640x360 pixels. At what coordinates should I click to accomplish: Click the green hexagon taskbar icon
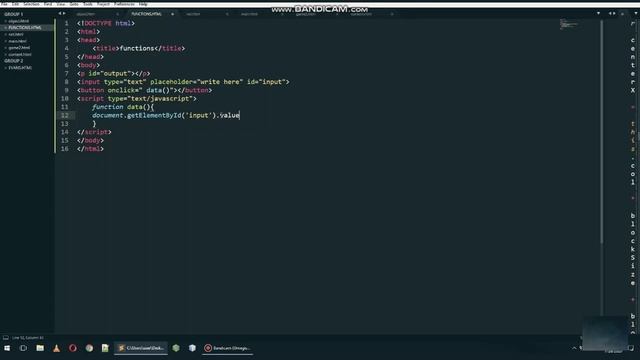[x=176, y=348]
